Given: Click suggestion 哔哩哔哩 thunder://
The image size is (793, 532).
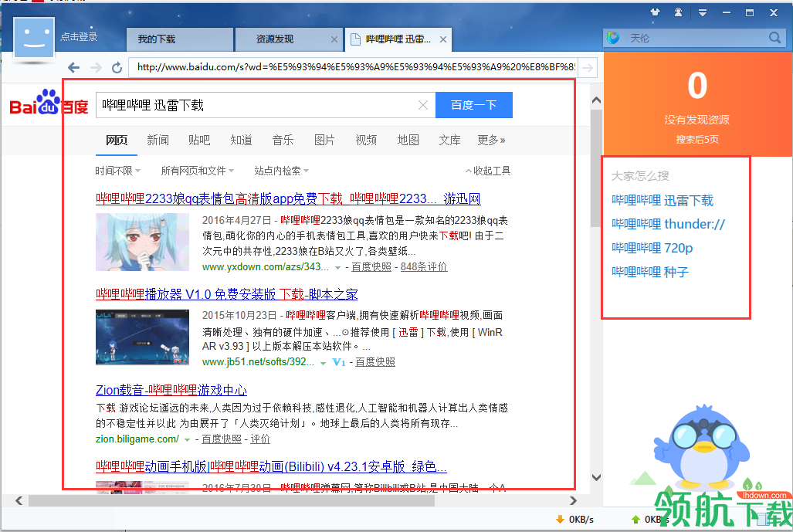Looking at the screenshot, I should [668, 224].
